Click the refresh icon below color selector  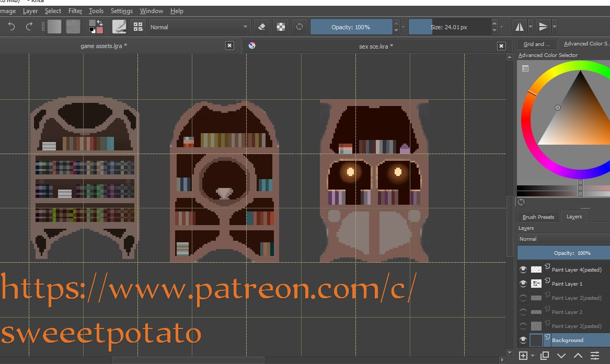pyautogui.click(x=521, y=202)
